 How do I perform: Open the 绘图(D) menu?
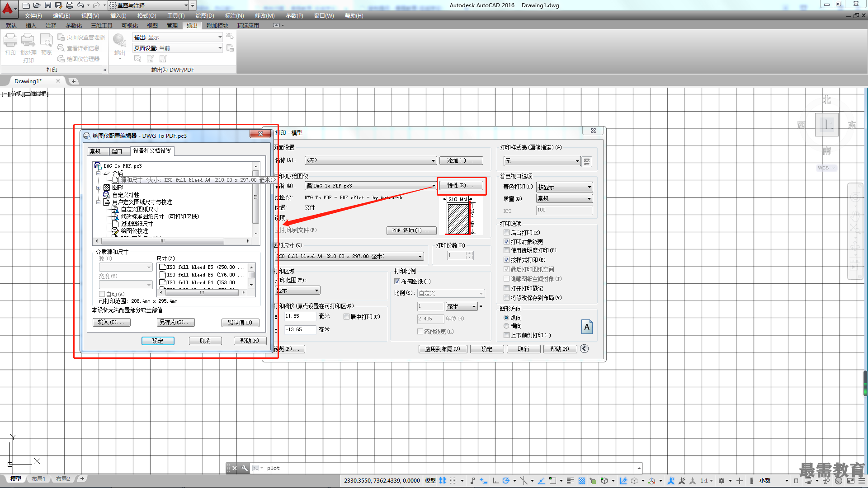pos(205,16)
